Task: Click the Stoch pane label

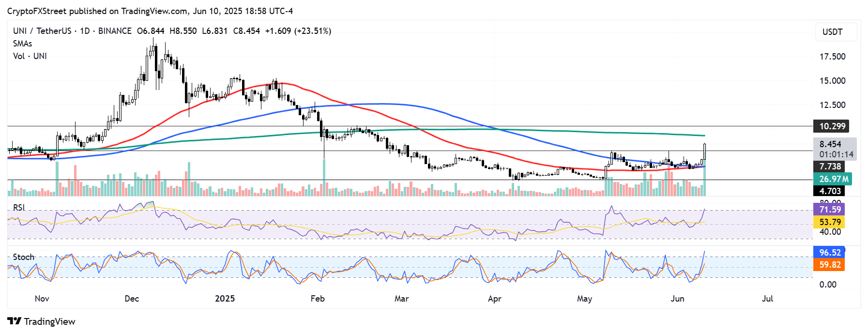Action: coord(23,257)
